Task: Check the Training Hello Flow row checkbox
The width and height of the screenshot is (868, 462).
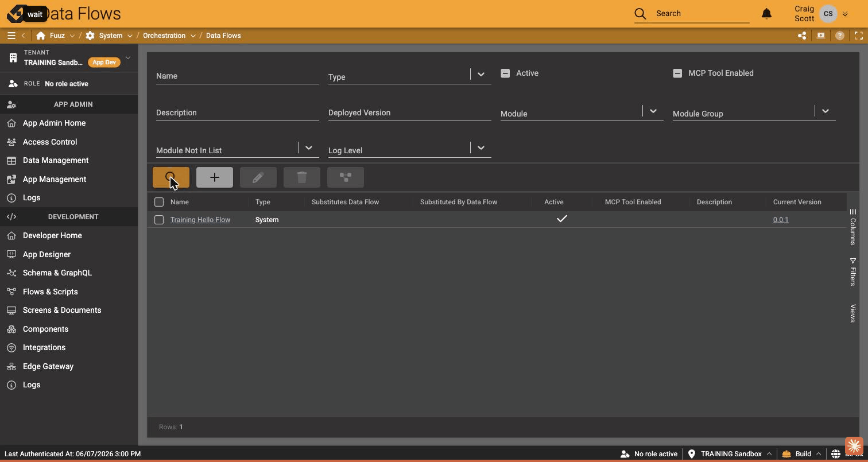Action: click(159, 220)
